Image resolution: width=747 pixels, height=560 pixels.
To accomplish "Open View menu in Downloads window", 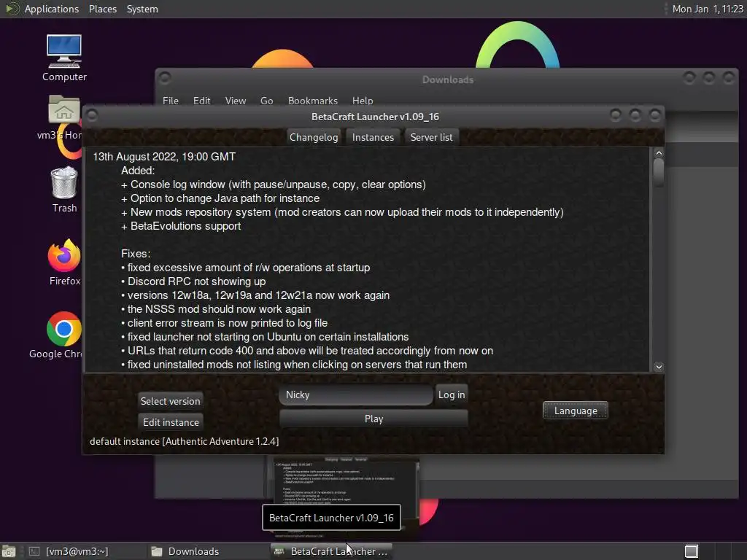I will (x=236, y=101).
